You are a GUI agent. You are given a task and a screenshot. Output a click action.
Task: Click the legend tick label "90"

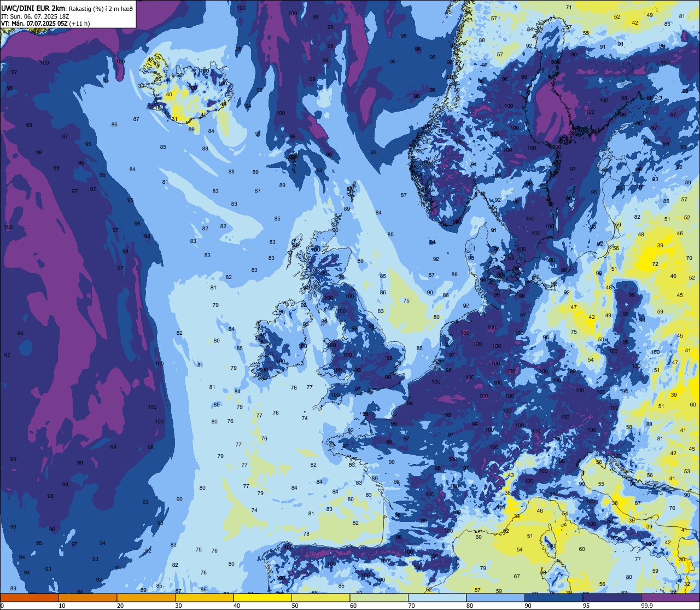tap(528, 606)
